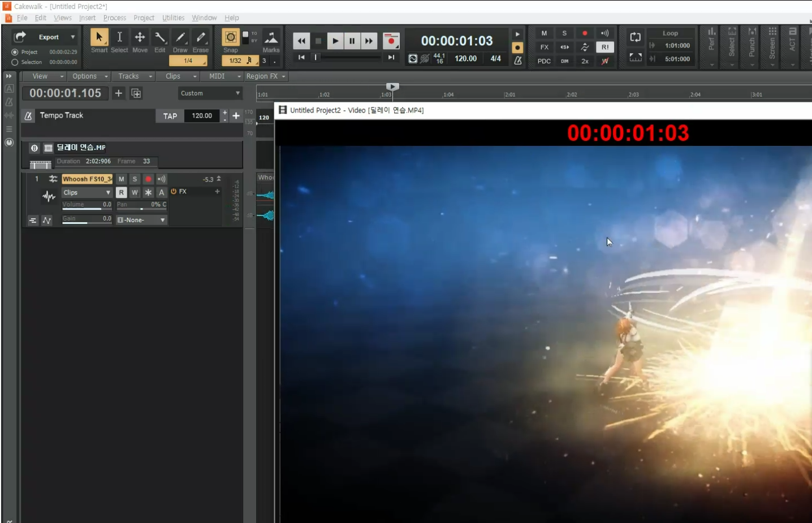Click the Export arrow icon

click(x=20, y=37)
